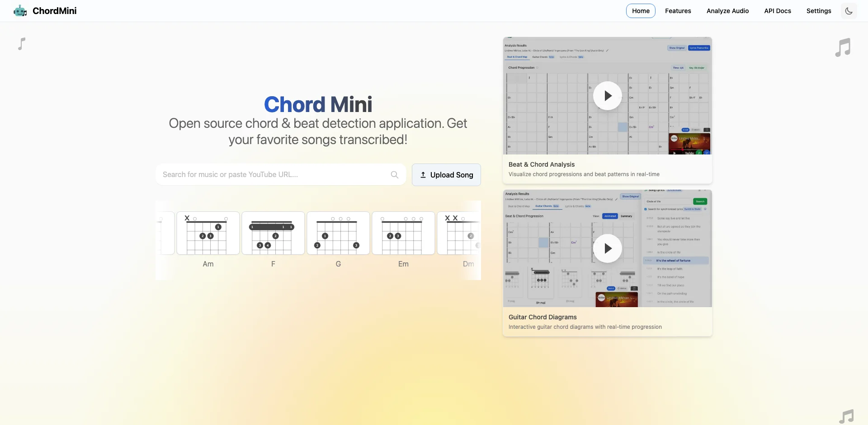The height and width of the screenshot is (425, 868).
Task: Toggle dark mode with the moon icon
Action: pyautogui.click(x=849, y=10)
